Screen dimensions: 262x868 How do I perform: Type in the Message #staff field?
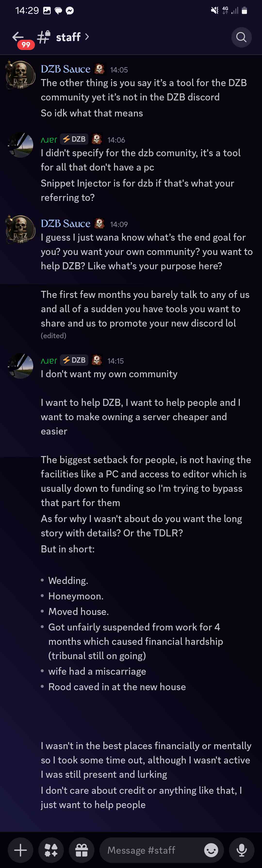click(152, 850)
